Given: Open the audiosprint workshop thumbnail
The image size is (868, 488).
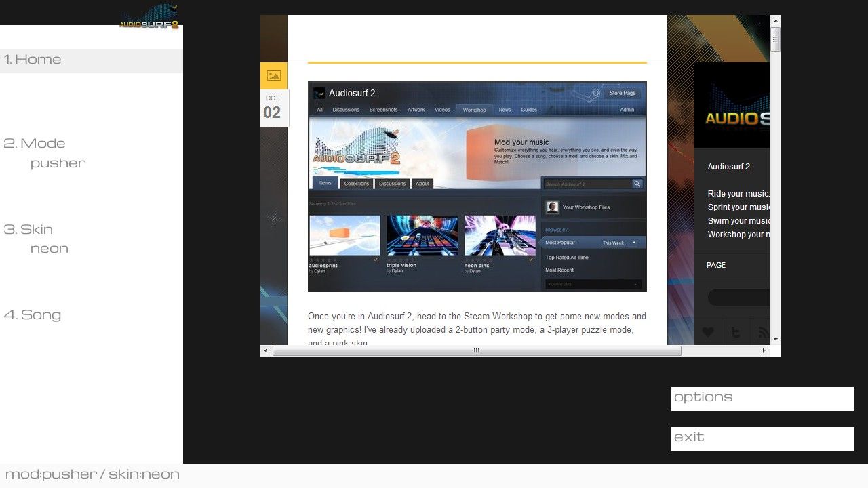Looking at the screenshot, I should click(x=344, y=235).
